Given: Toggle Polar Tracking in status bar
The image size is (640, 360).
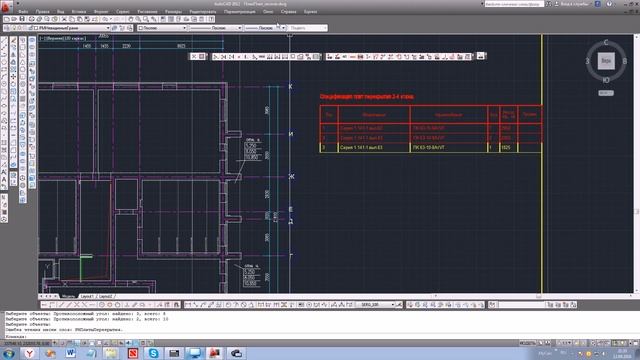Looking at the screenshot, I should pos(84,343).
